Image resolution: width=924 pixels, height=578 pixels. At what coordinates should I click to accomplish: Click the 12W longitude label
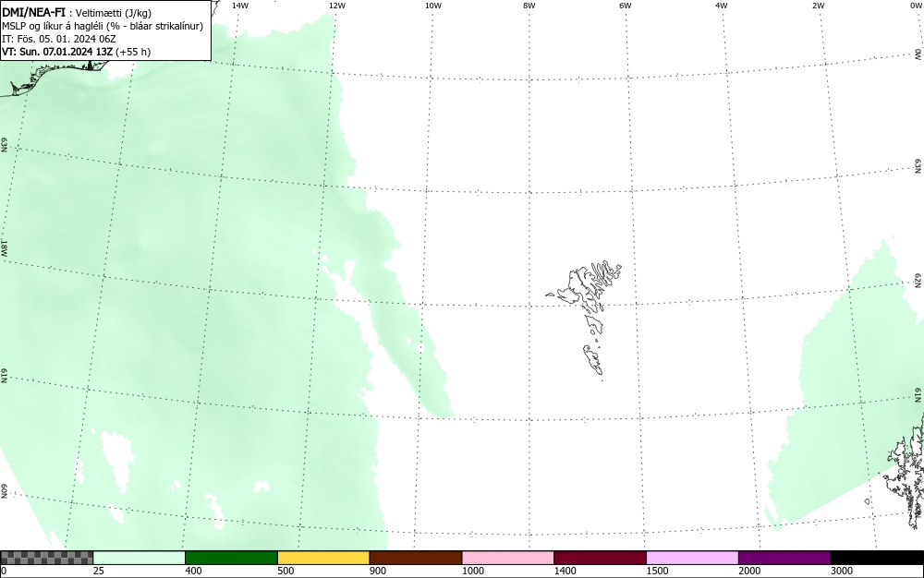pyautogui.click(x=336, y=6)
